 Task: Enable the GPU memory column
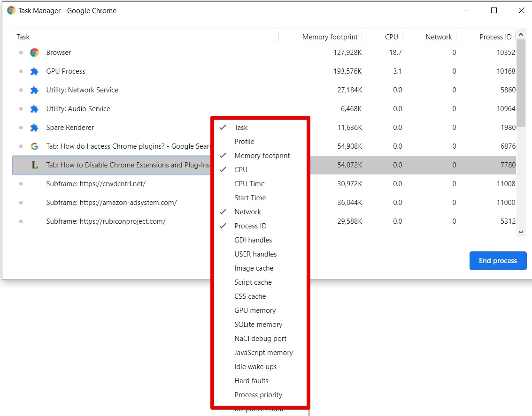(255, 310)
